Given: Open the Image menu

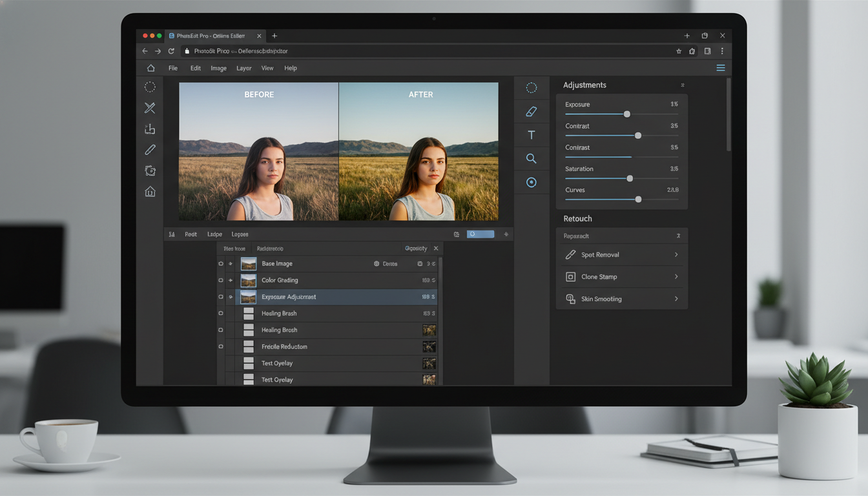Looking at the screenshot, I should (x=218, y=67).
